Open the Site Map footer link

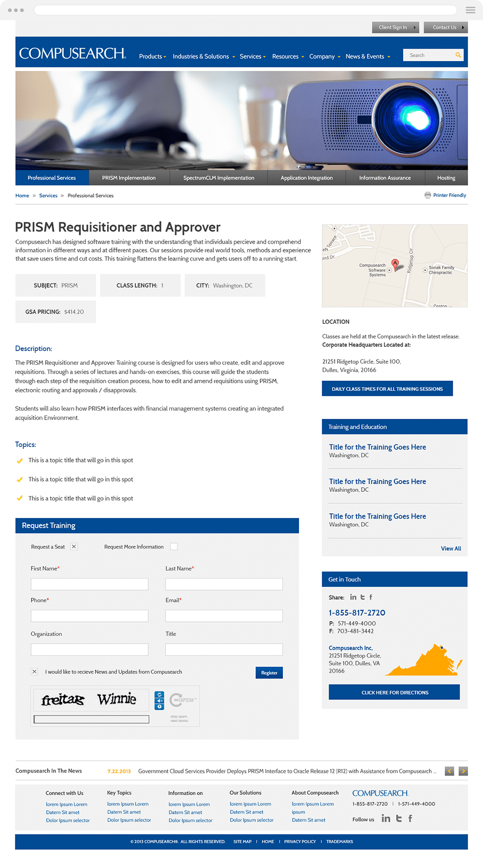pyautogui.click(x=242, y=842)
